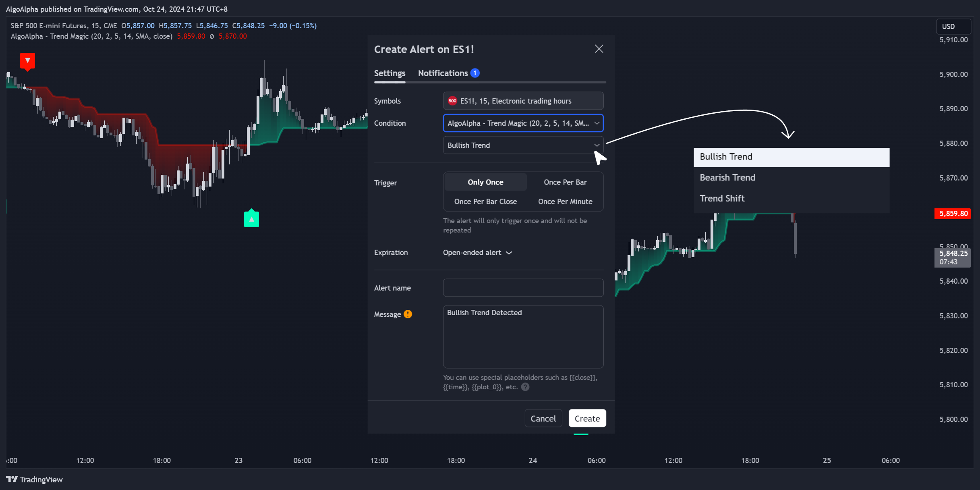Pick Trend Shift from the option list
The width and height of the screenshot is (980, 490).
pos(791,199)
